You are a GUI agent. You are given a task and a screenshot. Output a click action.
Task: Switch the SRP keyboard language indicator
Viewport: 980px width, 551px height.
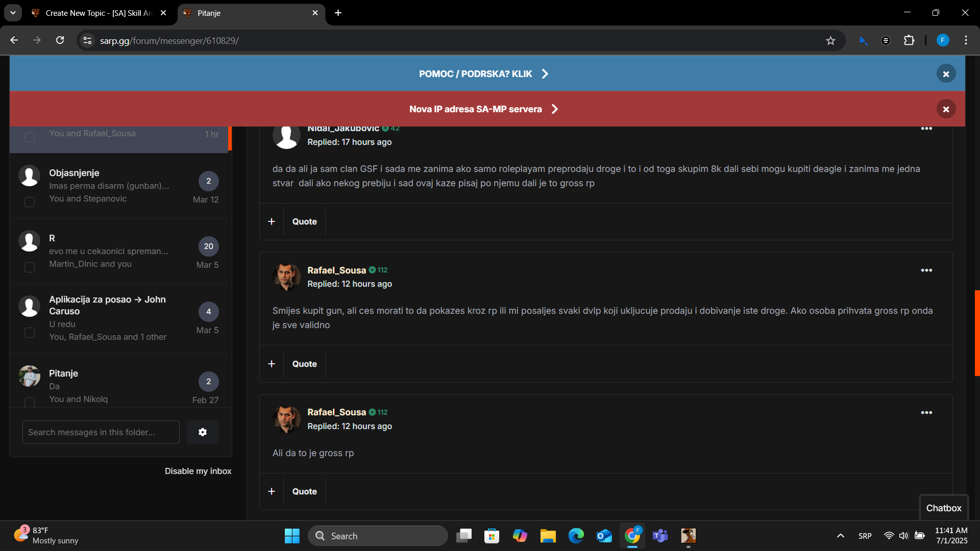click(x=865, y=536)
